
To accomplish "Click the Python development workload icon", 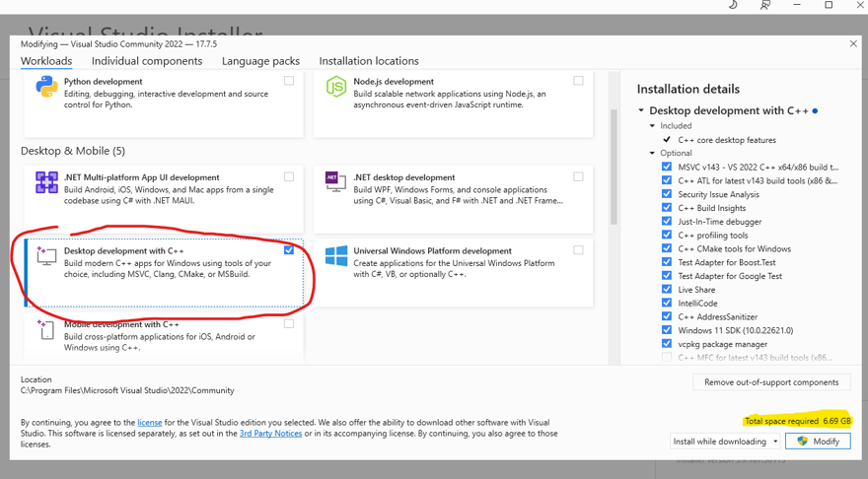I will tap(46, 88).
